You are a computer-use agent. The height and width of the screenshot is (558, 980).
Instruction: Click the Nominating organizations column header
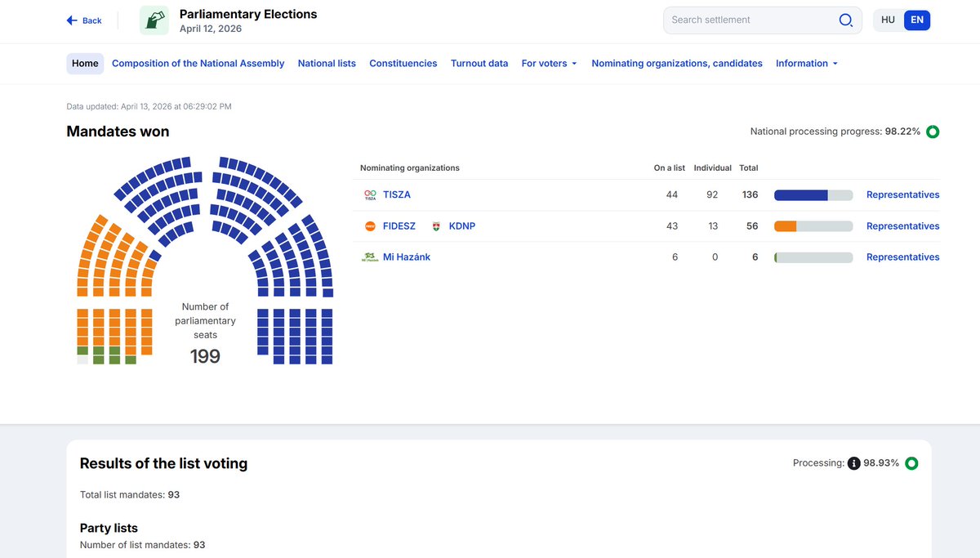pos(410,168)
